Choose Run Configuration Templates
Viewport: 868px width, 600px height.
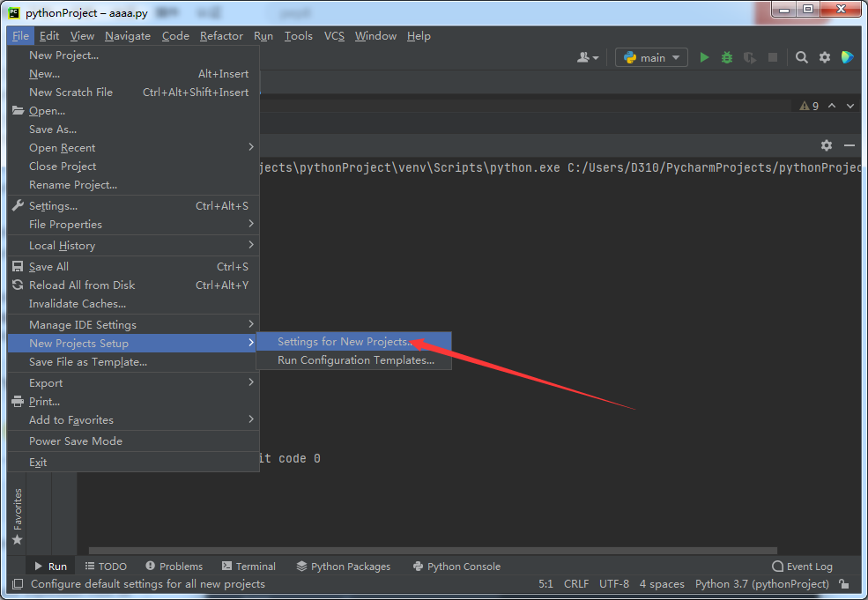(353, 360)
